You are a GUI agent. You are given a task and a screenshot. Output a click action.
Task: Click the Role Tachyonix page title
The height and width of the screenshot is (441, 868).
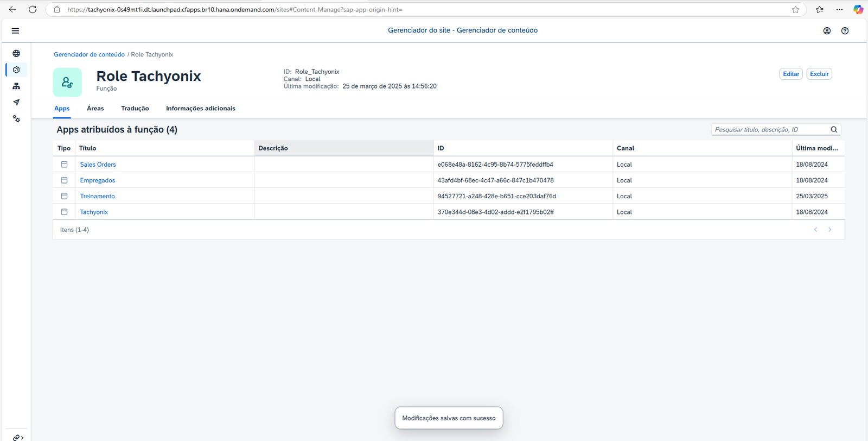coord(149,76)
